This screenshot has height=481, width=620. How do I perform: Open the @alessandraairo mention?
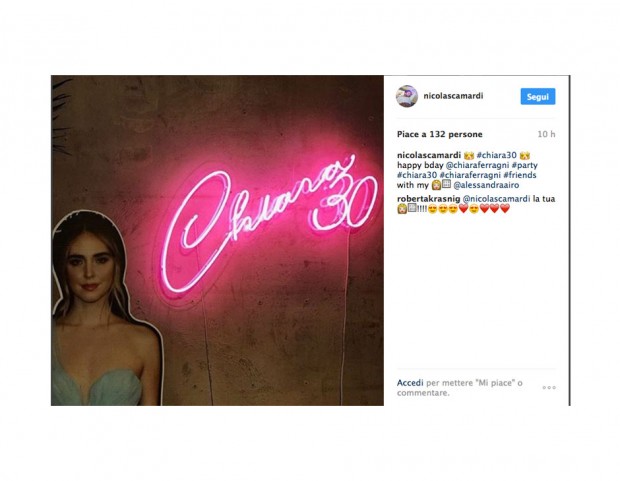[x=486, y=185]
